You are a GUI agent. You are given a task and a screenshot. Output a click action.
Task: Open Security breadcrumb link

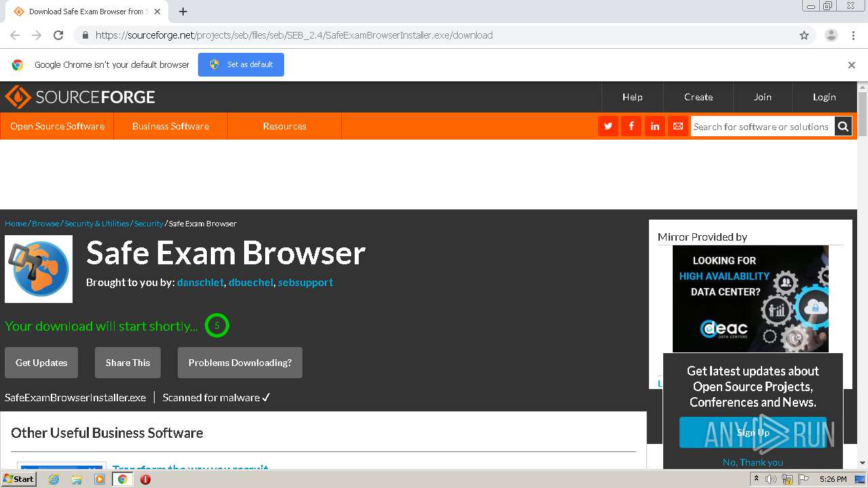[149, 224]
